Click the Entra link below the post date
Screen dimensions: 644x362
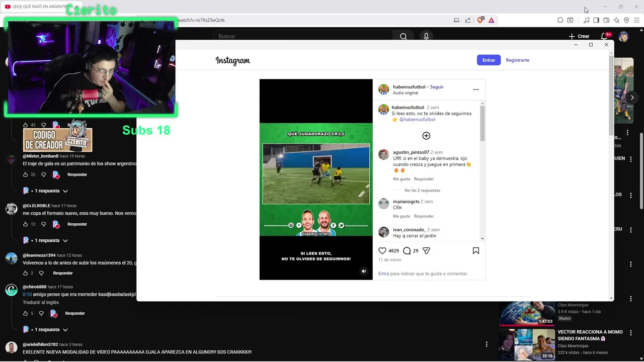(383, 274)
